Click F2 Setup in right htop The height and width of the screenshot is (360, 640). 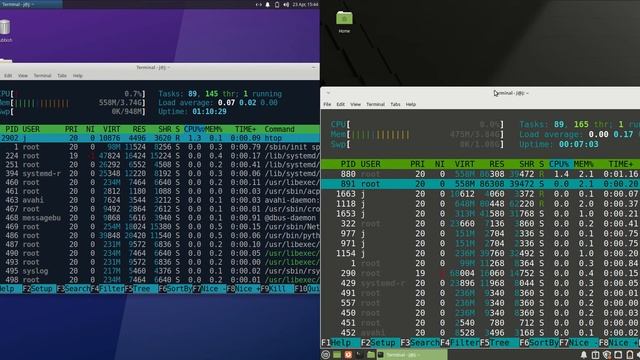pyautogui.click(x=380, y=343)
